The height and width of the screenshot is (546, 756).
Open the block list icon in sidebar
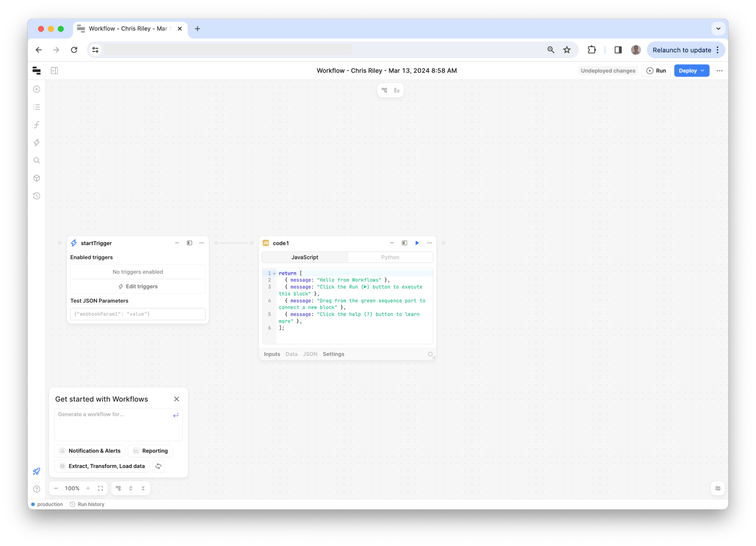(x=37, y=107)
